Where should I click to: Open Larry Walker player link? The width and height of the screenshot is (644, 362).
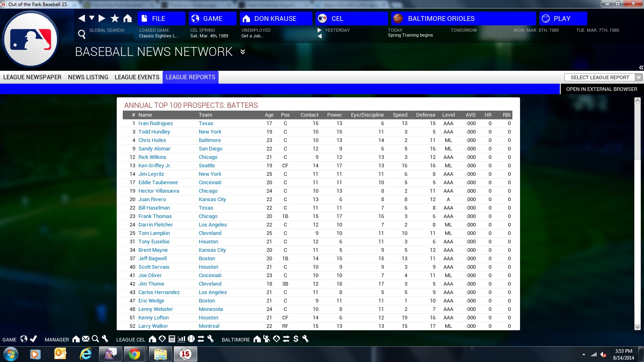[x=153, y=326]
